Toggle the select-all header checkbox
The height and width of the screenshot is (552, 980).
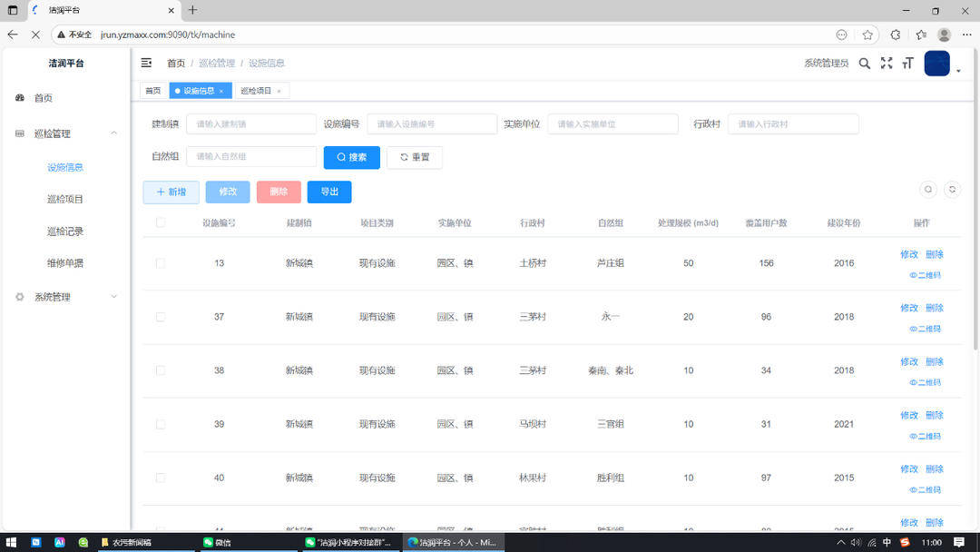(161, 222)
